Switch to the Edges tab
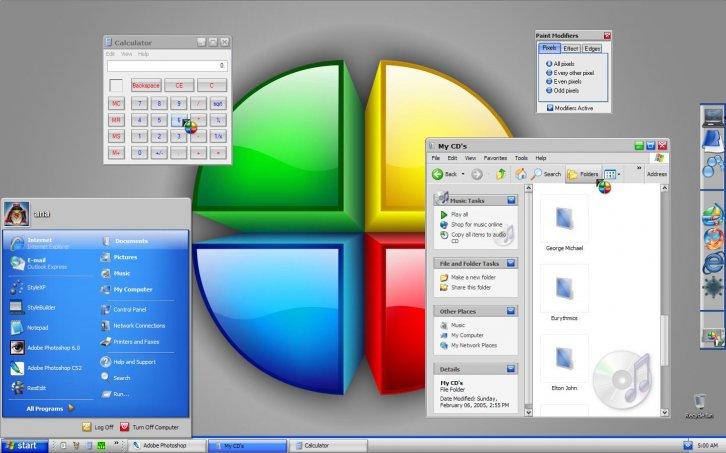This screenshot has width=726, height=453. click(592, 48)
